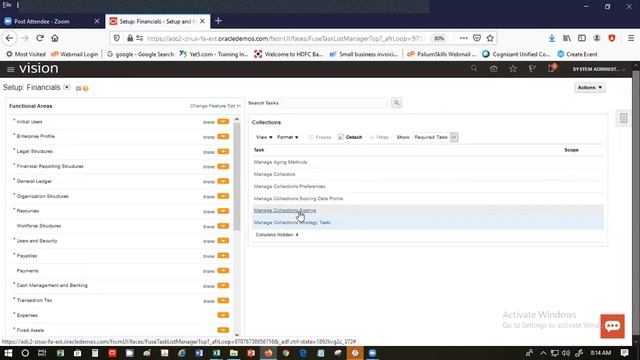
Task: Open Firefox icon in the taskbar
Action: pyautogui.click(x=268, y=353)
